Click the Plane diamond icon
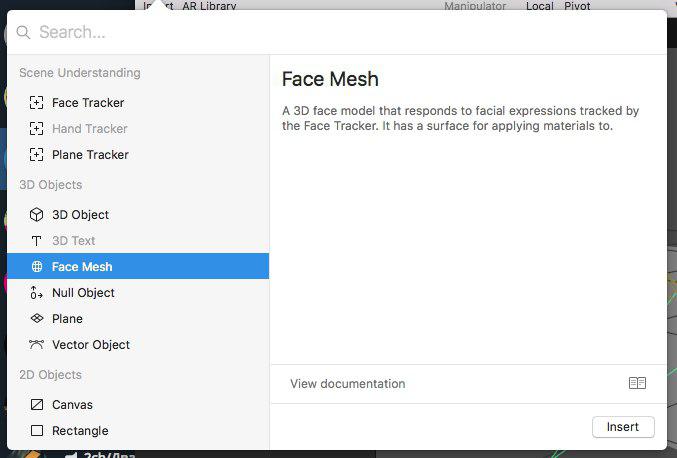The width and height of the screenshot is (677, 458). click(x=37, y=319)
